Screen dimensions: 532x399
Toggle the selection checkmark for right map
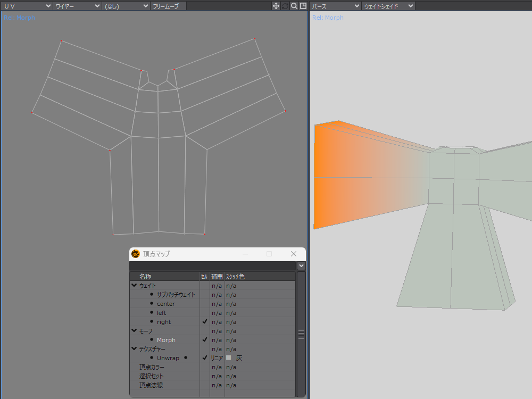pos(205,322)
